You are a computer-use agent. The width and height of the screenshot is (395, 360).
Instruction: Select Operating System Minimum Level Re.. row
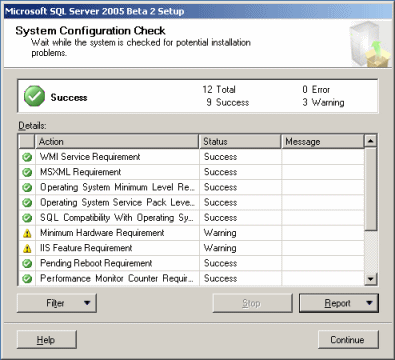[191, 187]
